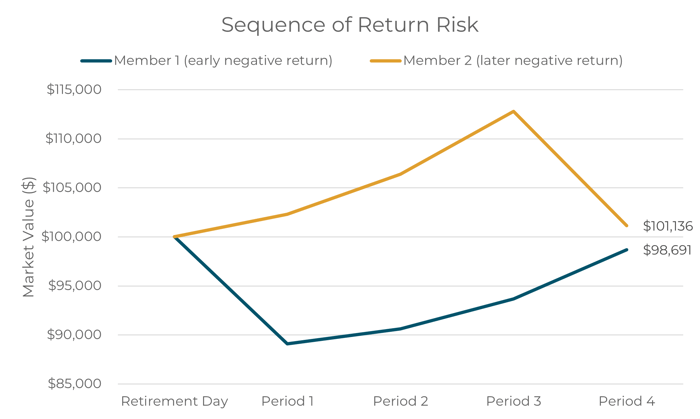Click the "Period 4" x-axis label

pos(627,402)
